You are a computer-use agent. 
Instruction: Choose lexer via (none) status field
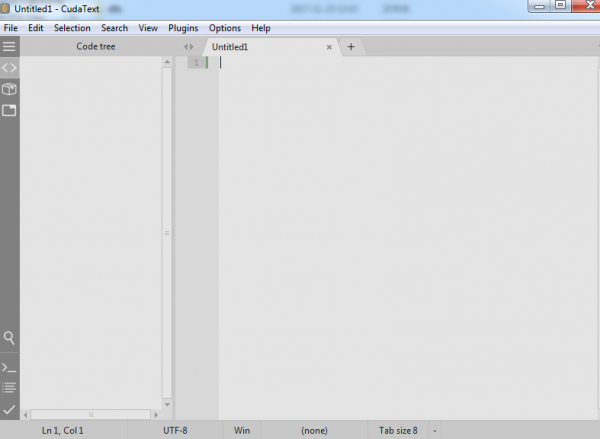(314, 431)
